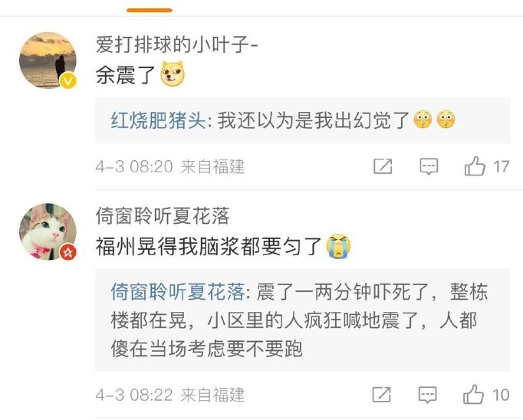Tap the comment text 福州晃得我脑浆都要匀了
523x420 pixels.
[x=209, y=247]
